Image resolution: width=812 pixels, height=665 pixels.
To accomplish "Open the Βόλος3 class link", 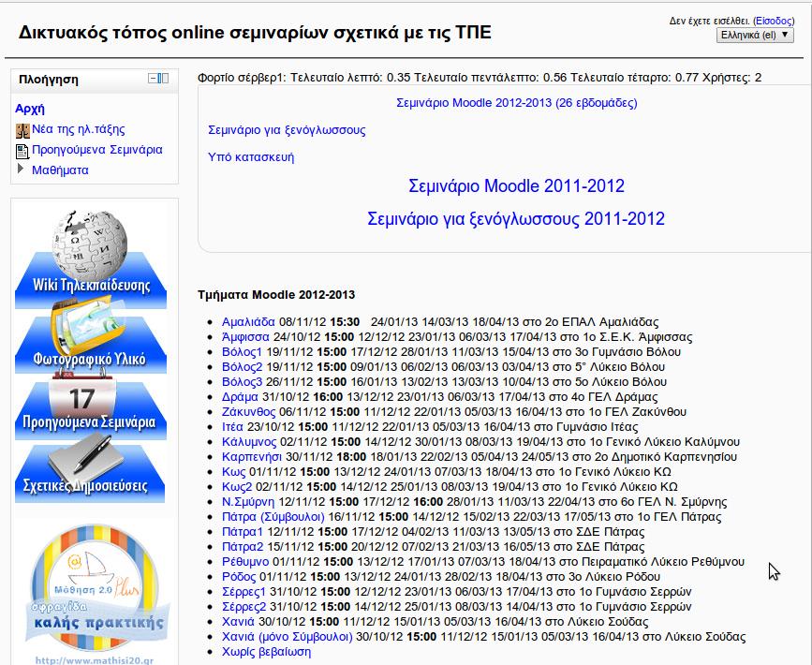I will click(242, 382).
